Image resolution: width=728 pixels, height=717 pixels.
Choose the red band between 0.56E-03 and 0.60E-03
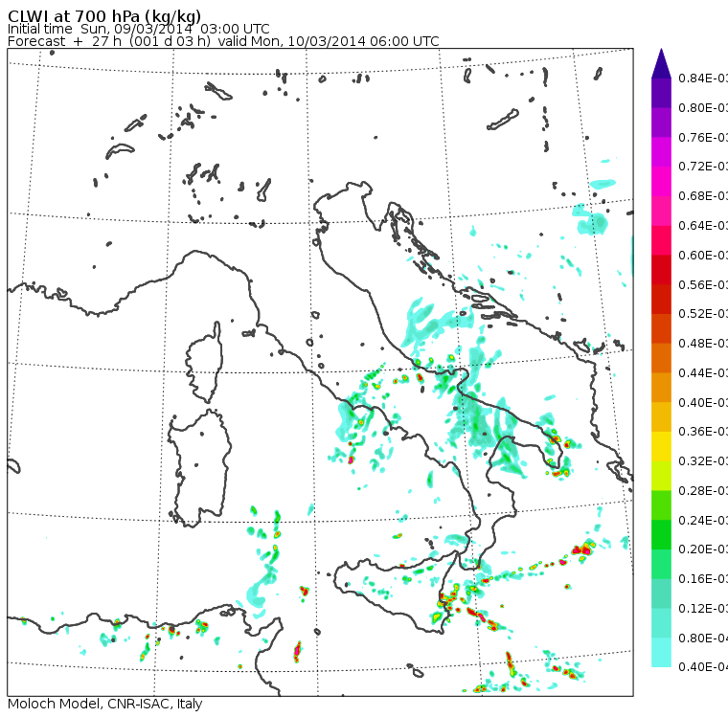tap(661, 270)
